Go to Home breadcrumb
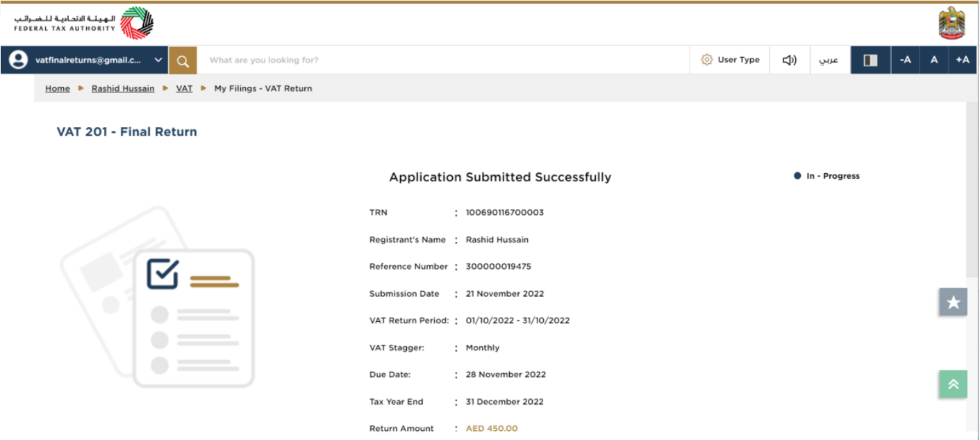Image resolution: width=980 pixels, height=440 pixels. pyautogui.click(x=58, y=88)
